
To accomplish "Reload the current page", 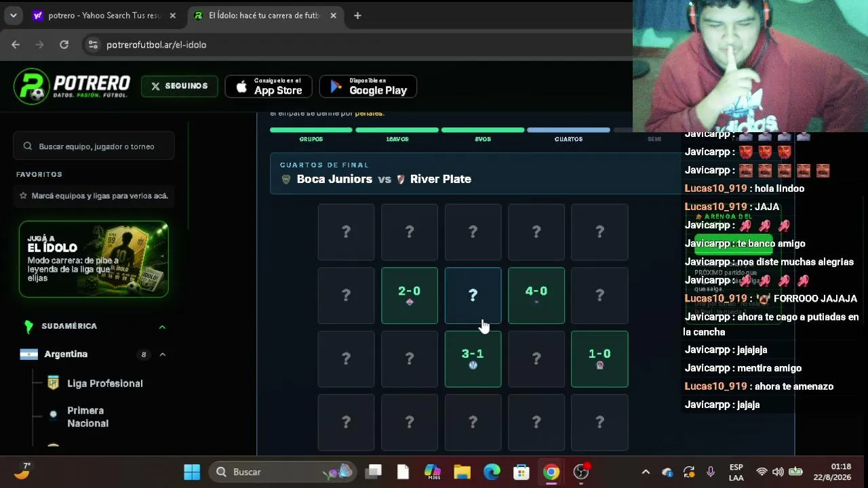I will (64, 45).
